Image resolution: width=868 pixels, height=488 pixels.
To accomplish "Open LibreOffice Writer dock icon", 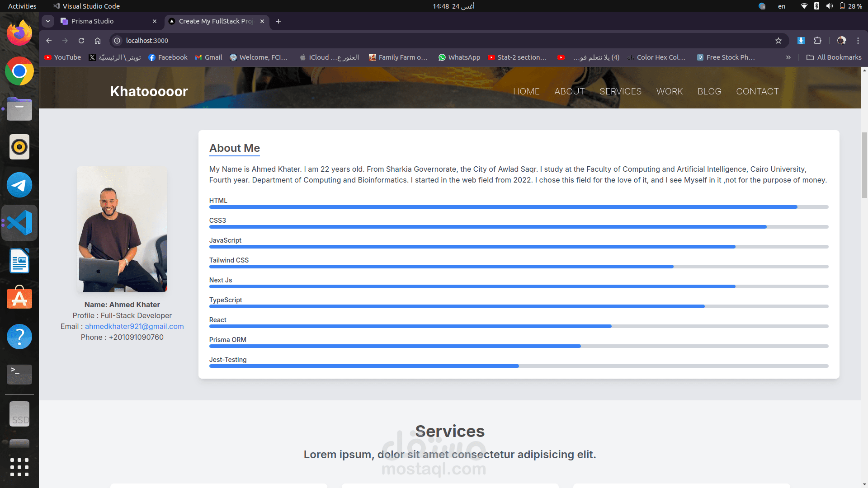I will tap(19, 261).
